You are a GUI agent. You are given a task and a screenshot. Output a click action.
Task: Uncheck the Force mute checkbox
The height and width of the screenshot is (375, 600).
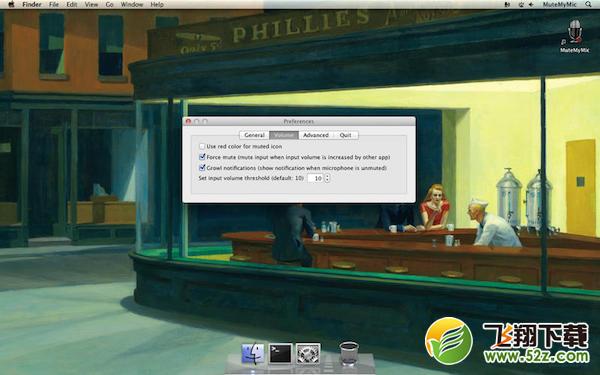click(202, 157)
